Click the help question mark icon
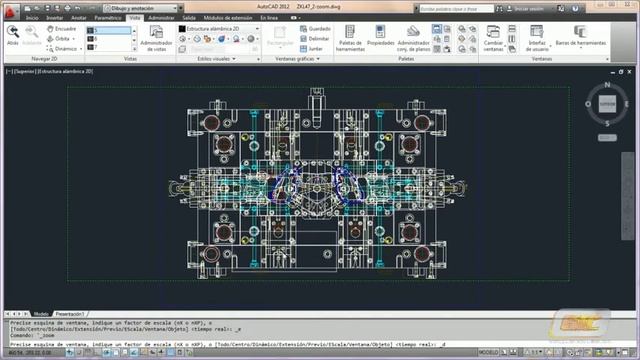This screenshot has height=360, width=640. 575,8
